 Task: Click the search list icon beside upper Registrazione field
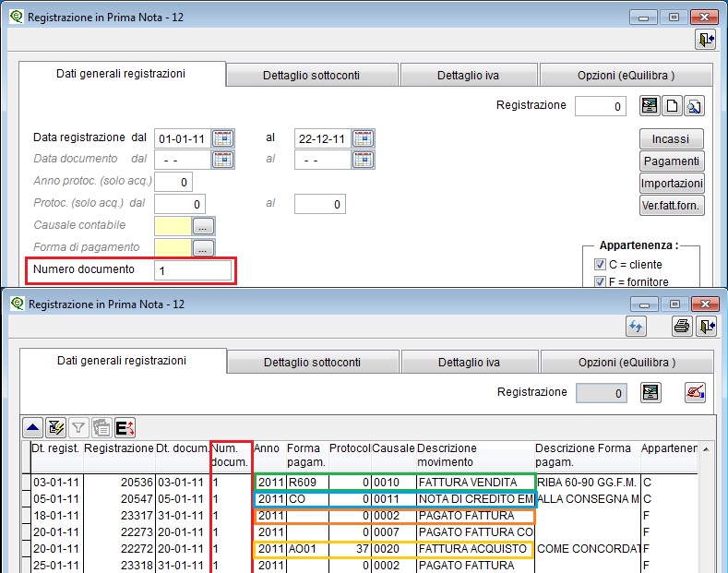pyautogui.click(x=650, y=106)
